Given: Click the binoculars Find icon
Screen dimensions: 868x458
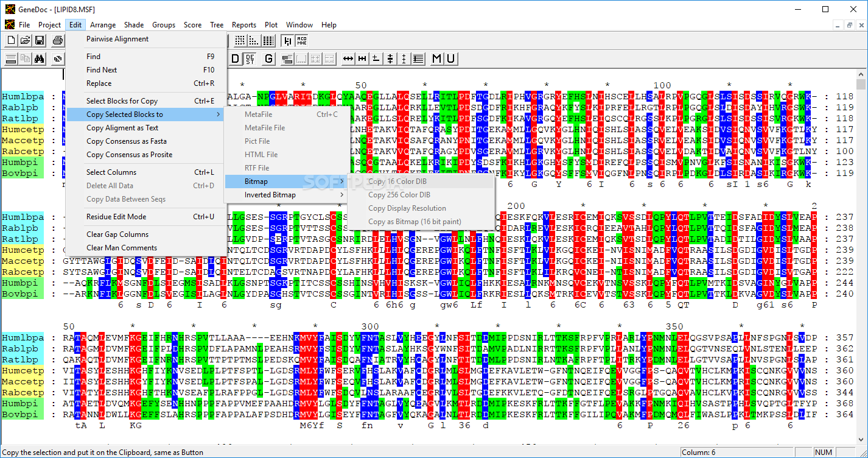Looking at the screenshot, I should (39, 59).
